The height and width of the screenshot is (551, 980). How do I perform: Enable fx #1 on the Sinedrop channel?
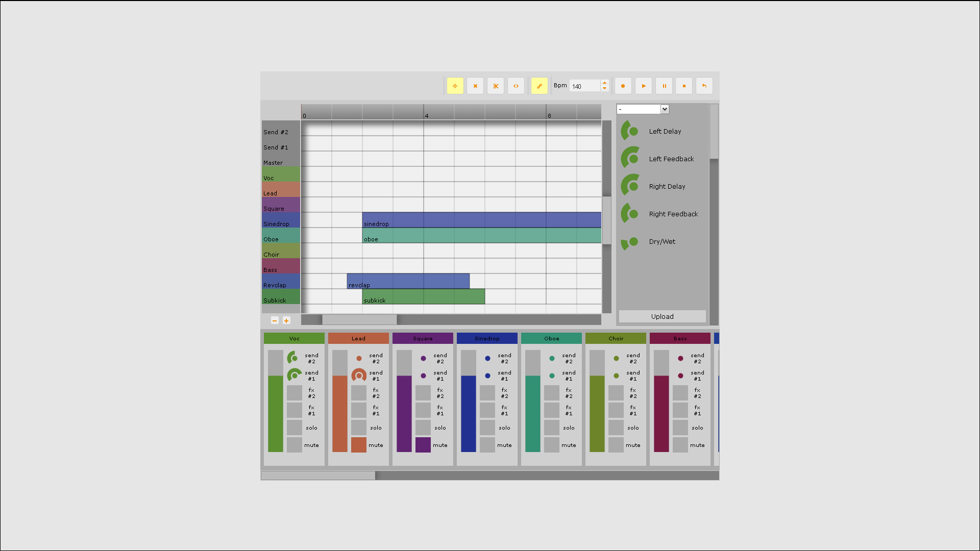487,410
